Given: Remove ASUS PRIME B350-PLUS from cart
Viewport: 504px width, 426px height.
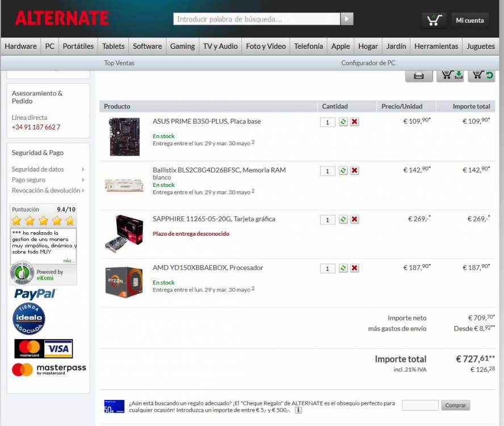Looking at the screenshot, I should pos(355,122).
